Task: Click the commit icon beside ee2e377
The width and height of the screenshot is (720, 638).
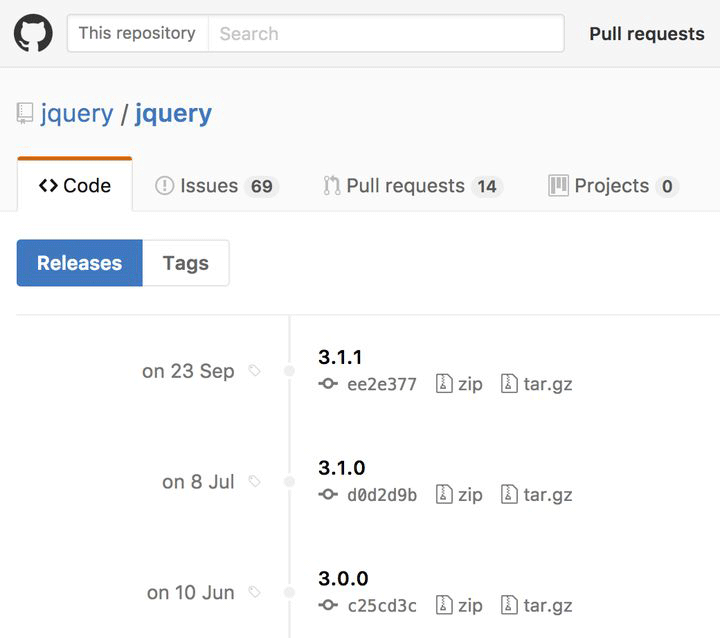Action: 328,384
